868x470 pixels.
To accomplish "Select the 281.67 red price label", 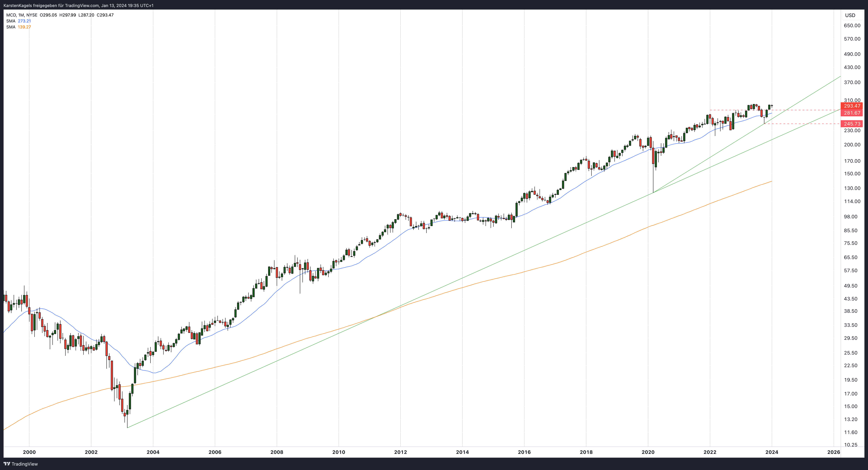I will 852,113.
